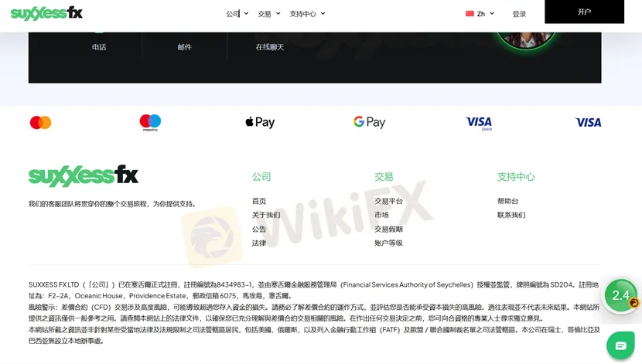Screen dimensions: 642x364
Task: Open the 联系我们 footer link
Action: pos(511,215)
